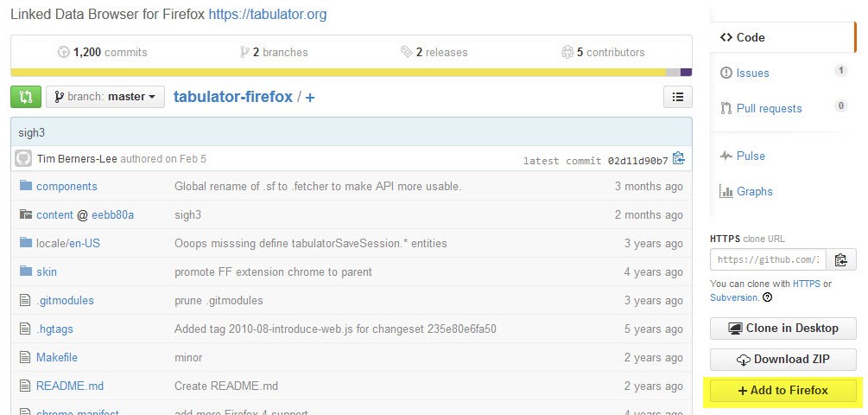This screenshot has height=415, width=868.
Task: Open the components folder
Action: pyautogui.click(x=67, y=186)
